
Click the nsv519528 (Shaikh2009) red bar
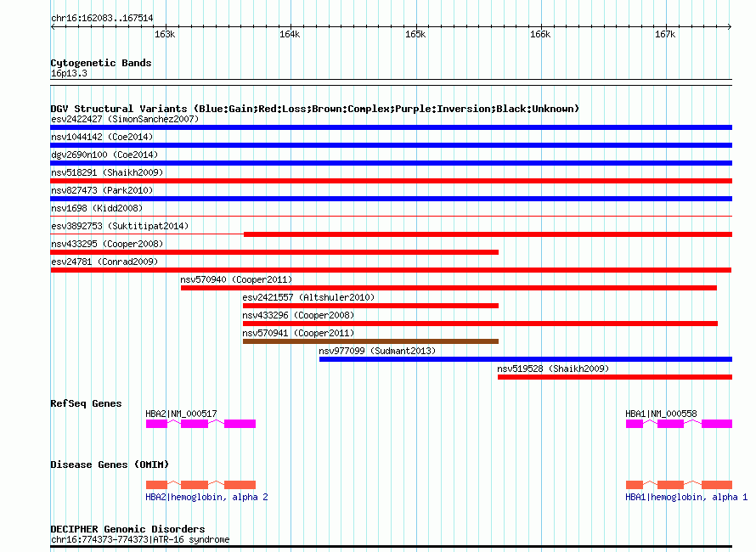tap(615, 377)
